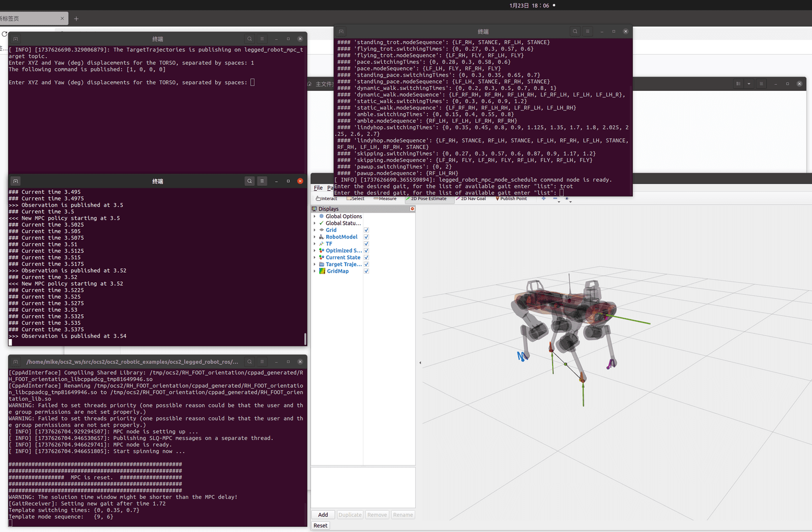Expand the Target Traje... display entry
The image size is (812, 532).
point(315,264)
